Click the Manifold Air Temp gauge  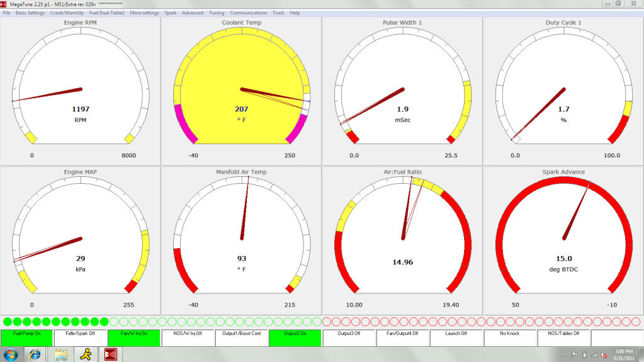tap(242, 240)
